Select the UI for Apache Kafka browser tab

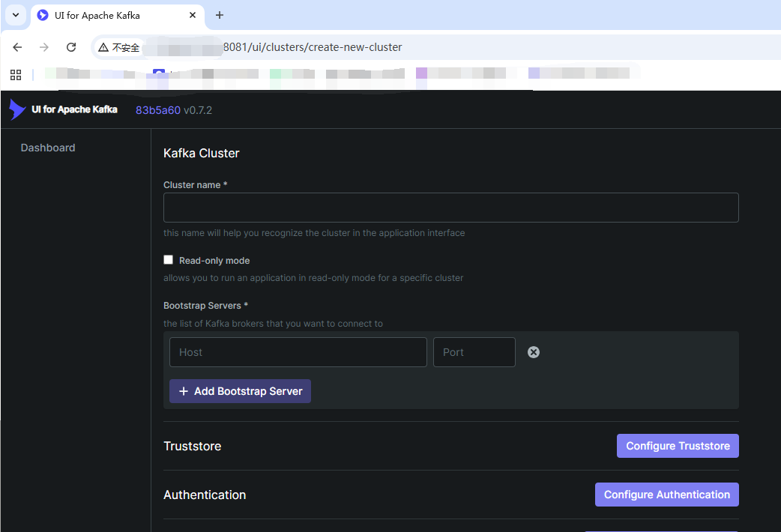tap(118, 16)
